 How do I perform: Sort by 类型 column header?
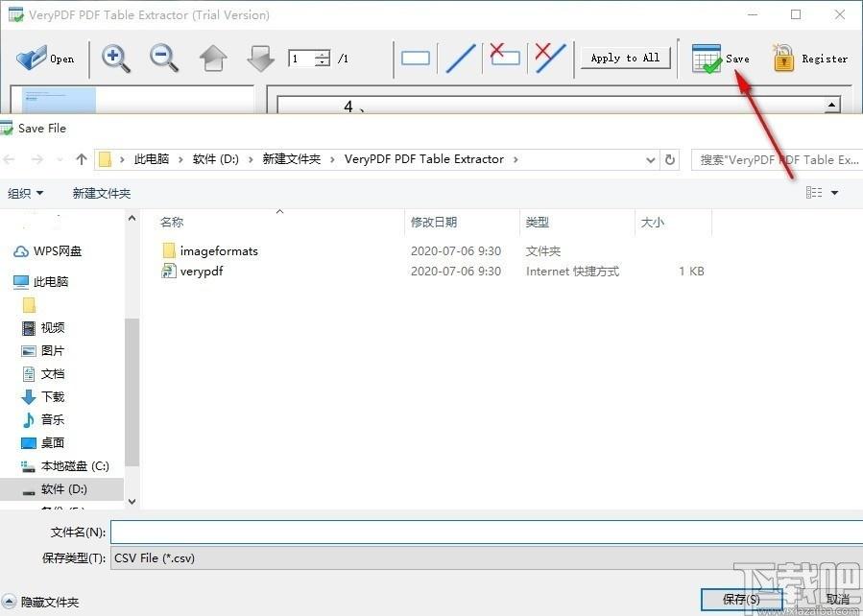click(x=538, y=223)
